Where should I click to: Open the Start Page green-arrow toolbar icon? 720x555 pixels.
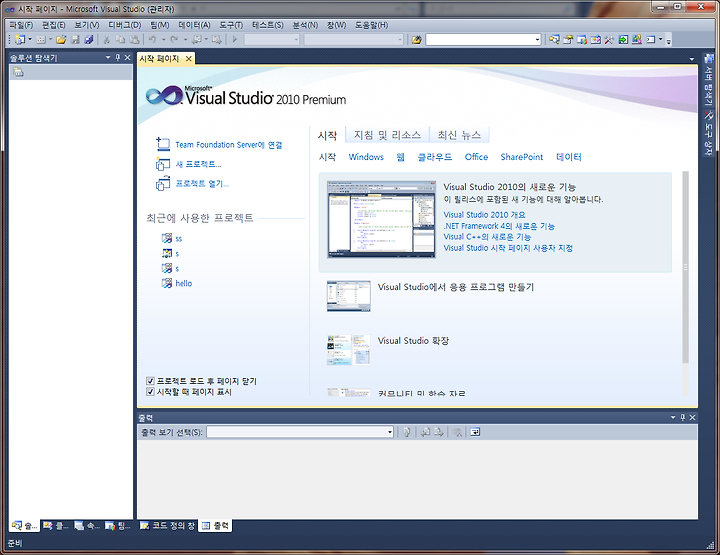click(623, 40)
